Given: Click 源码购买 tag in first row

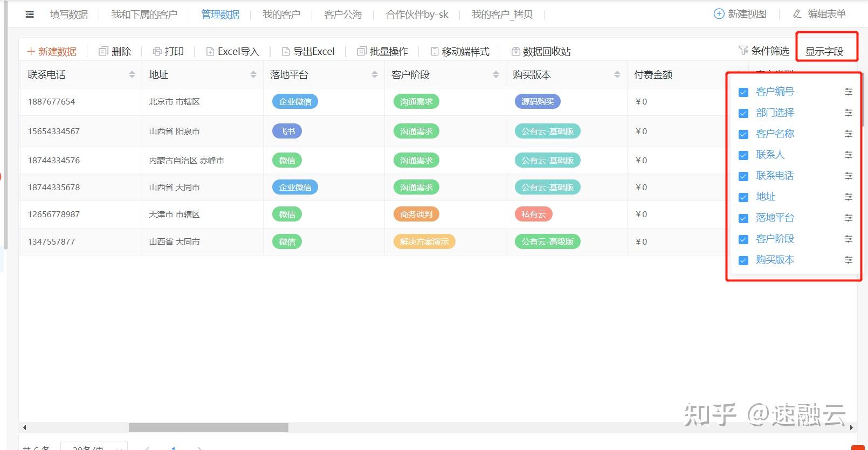Looking at the screenshot, I should tap(538, 101).
